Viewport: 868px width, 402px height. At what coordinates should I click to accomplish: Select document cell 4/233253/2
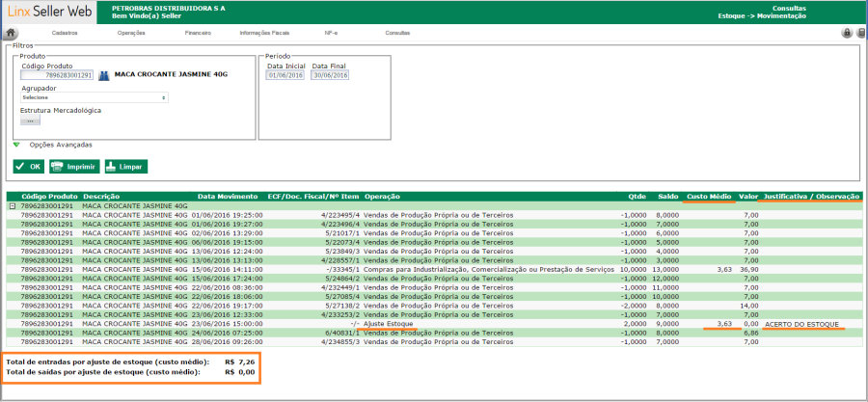coord(339,314)
